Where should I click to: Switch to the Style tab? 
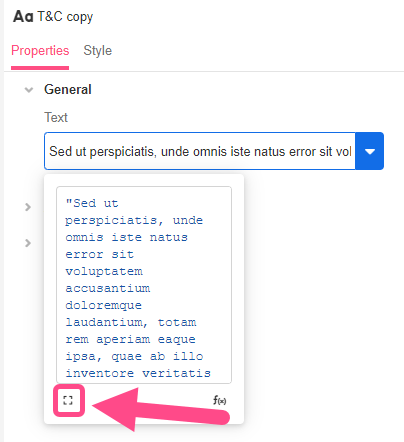coord(97,51)
